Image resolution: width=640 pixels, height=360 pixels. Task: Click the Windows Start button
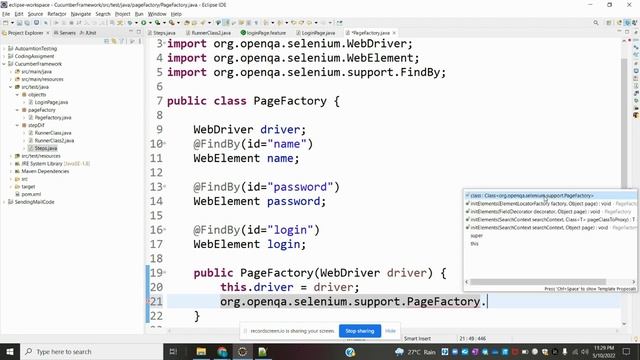10,351
